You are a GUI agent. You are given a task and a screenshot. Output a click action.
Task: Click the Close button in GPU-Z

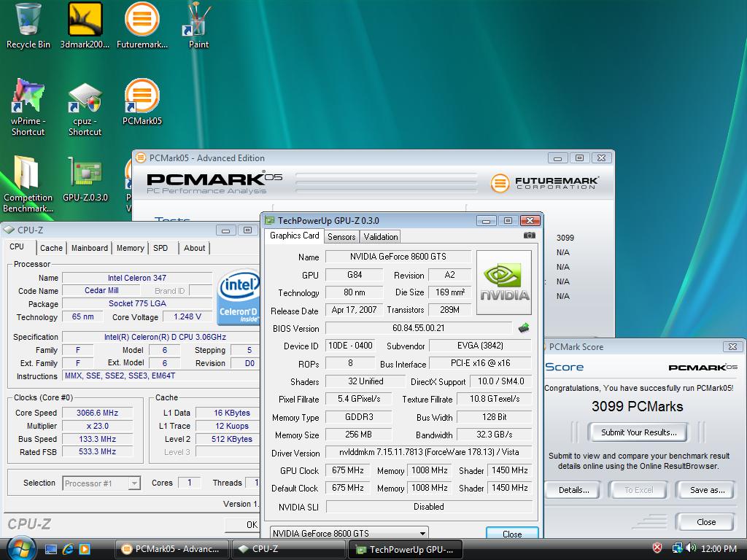click(x=512, y=534)
